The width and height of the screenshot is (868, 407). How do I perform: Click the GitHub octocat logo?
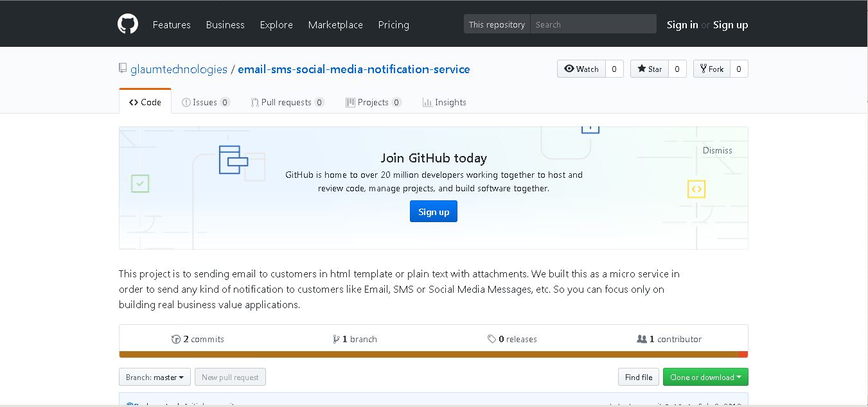128,24
